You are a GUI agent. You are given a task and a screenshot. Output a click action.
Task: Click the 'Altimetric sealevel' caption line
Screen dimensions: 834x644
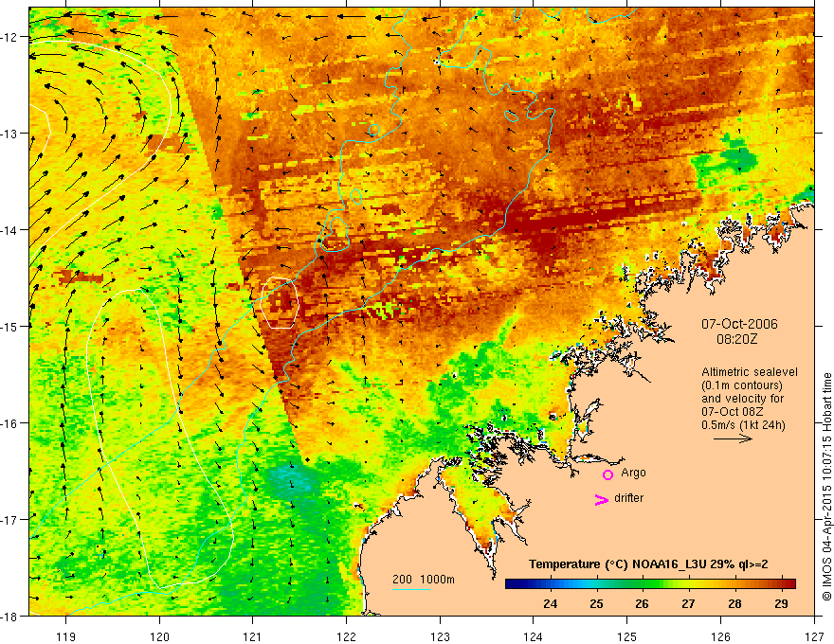click(750, 372)
